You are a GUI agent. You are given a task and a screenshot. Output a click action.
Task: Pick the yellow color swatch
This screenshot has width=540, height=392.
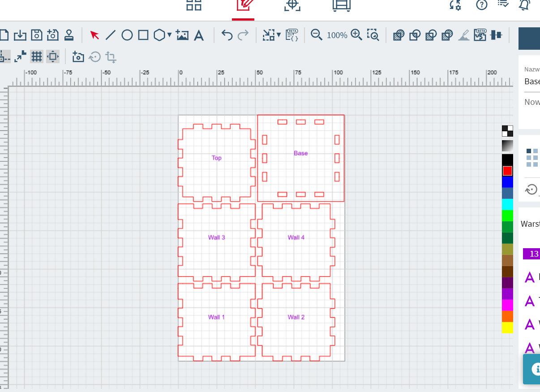(507, 327)
